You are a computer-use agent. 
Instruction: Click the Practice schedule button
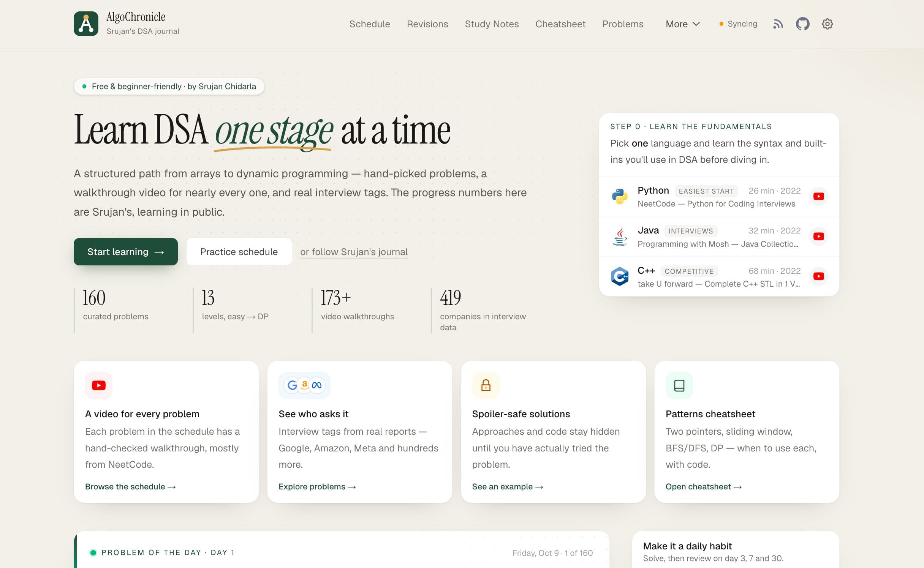(239, 252)
